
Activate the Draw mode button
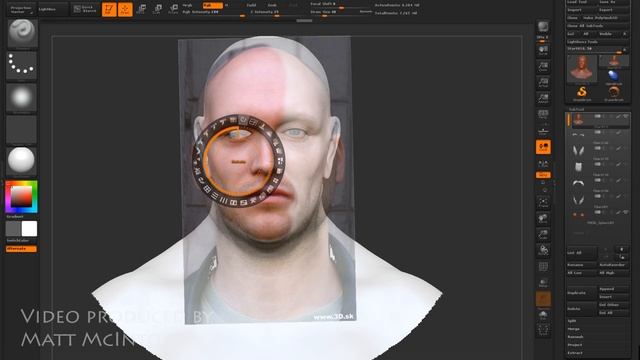tap(125, 9)
